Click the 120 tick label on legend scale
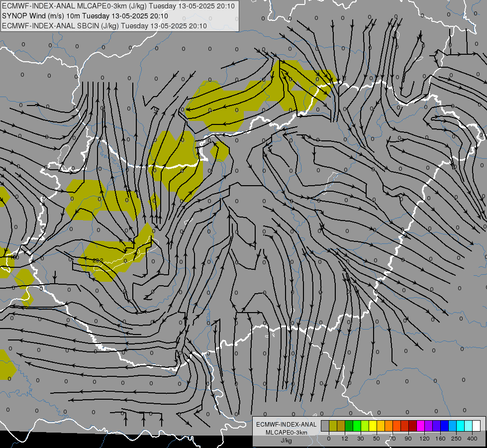Screen dimensions: 487x448 424,439
